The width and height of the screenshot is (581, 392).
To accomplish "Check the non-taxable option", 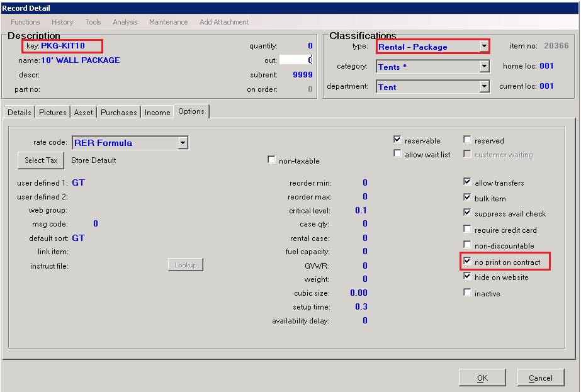I will pyautogui.click(x=271, y=160).
